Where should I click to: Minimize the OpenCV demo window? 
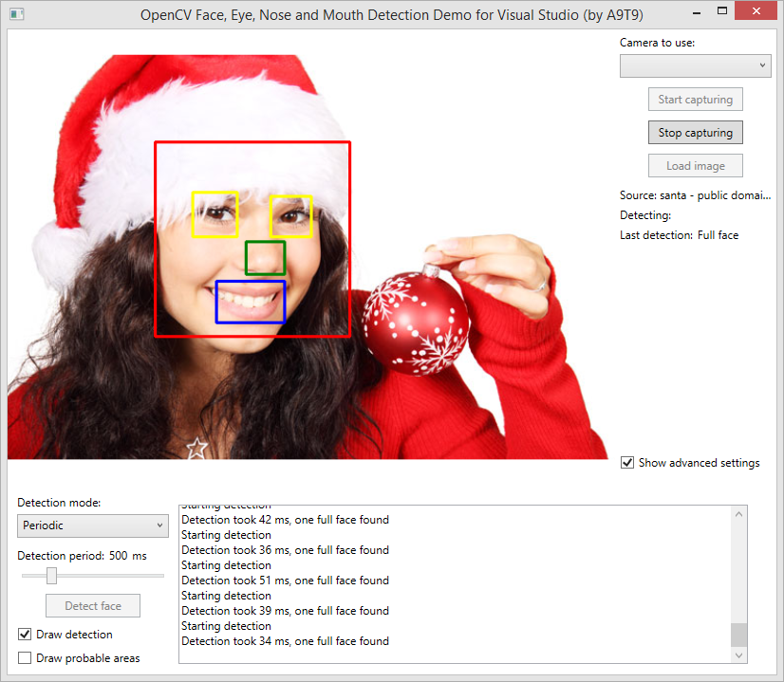pos(697,12)
